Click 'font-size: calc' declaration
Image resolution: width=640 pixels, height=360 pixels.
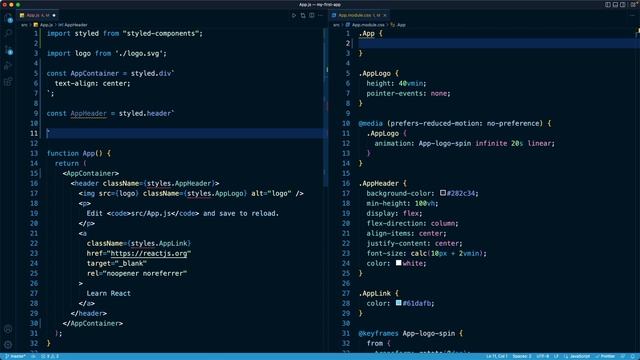[426, 253]
